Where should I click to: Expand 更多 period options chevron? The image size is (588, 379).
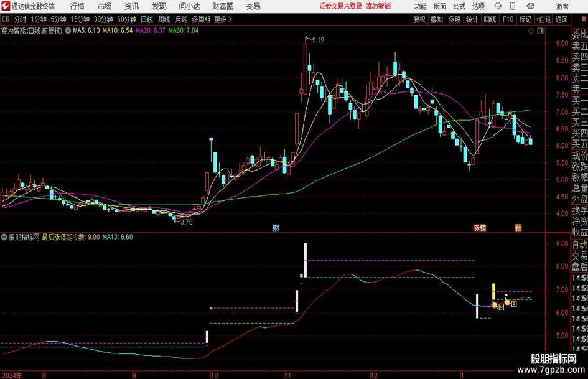pos(230,19)
